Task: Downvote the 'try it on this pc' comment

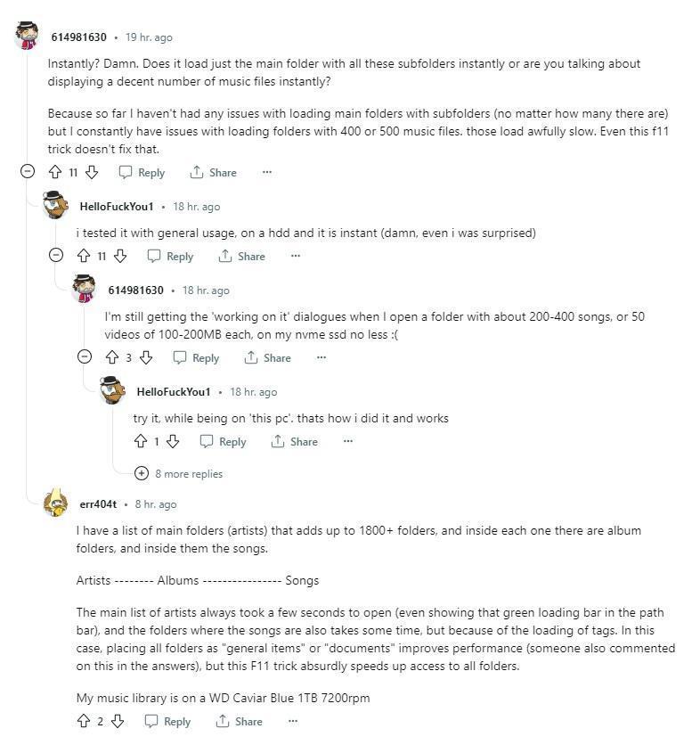Action: pyautogui.click(x=173, y=442)
